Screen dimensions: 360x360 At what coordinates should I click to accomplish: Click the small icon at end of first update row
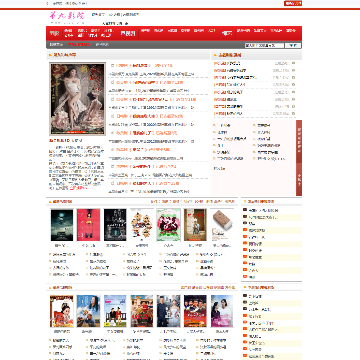(293, 63)
